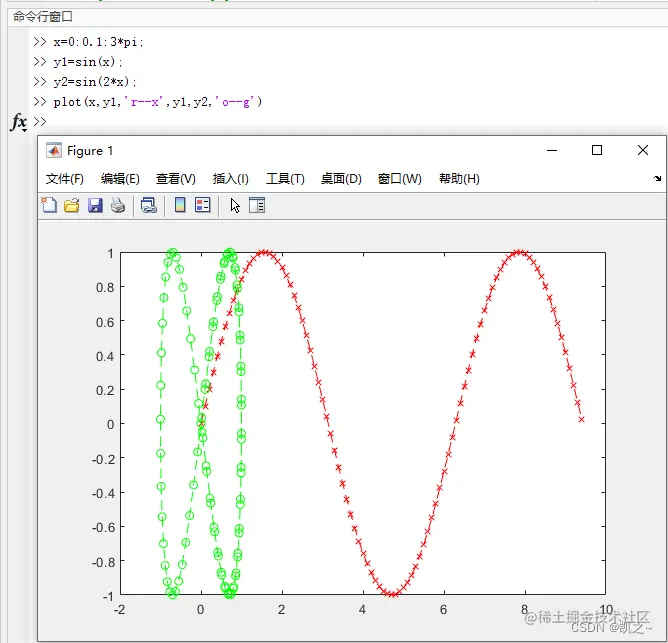The image size is (668, 643).
Task: Select the Edit Plot arrow tool
Action: (235, 206)
